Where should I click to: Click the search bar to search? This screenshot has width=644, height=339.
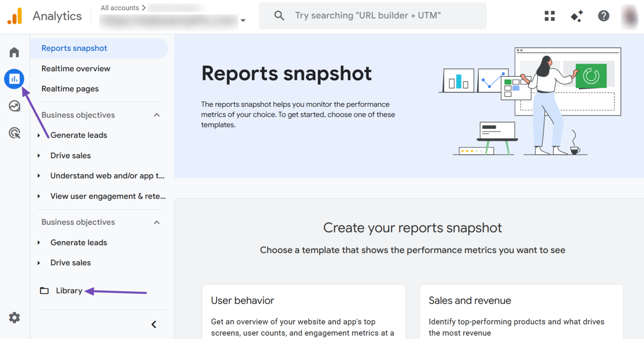pyautogui.click(x=373, y=15)
